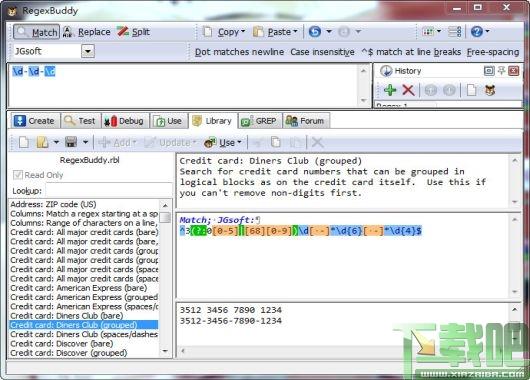Screen dimensions: 530x380
Task: Select Match mode in the top toolbar
Action: point(37,32)
